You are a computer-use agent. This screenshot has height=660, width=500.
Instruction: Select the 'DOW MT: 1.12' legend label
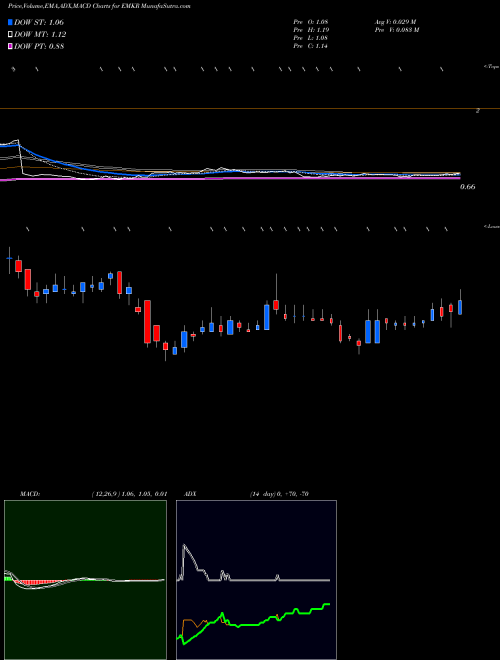(x=40, y=35)
